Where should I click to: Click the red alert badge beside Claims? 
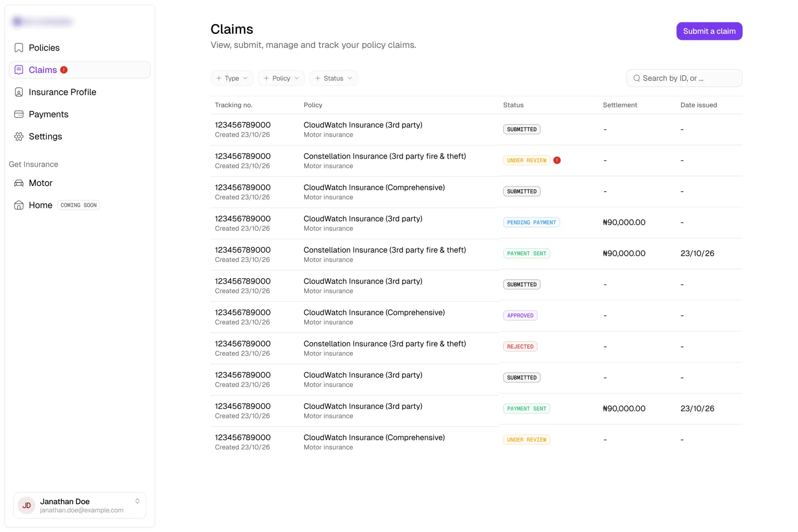point(64,70)
